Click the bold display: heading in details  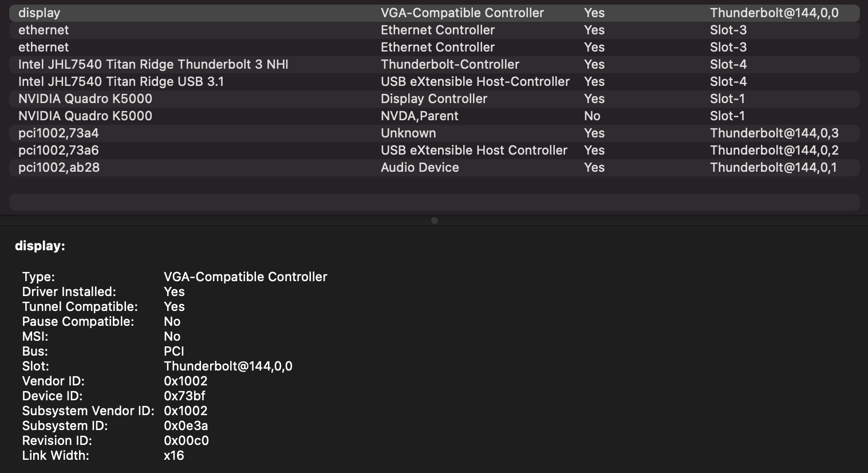click(x=40, y=246)
